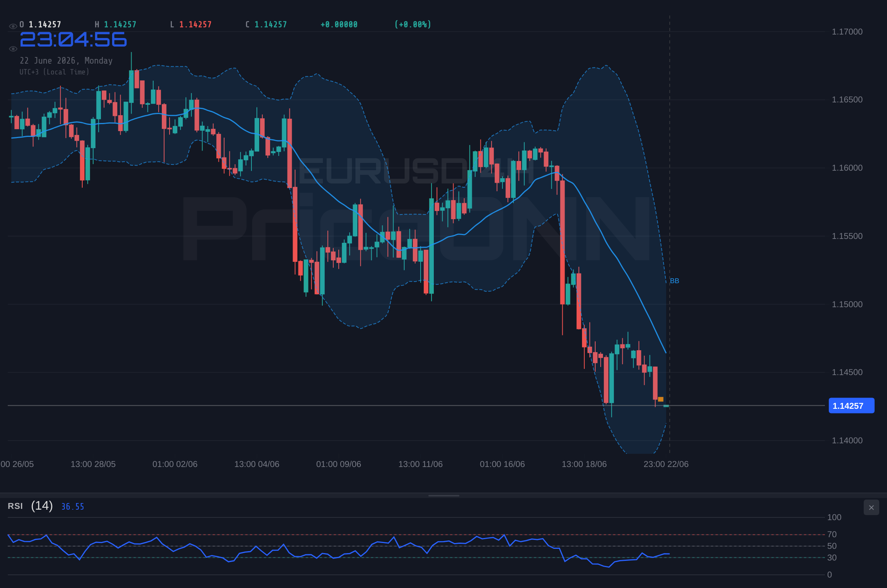Click the +0.00000 change value
The height and width of the screenshot is (588, 887).
[x=339, y=24]
